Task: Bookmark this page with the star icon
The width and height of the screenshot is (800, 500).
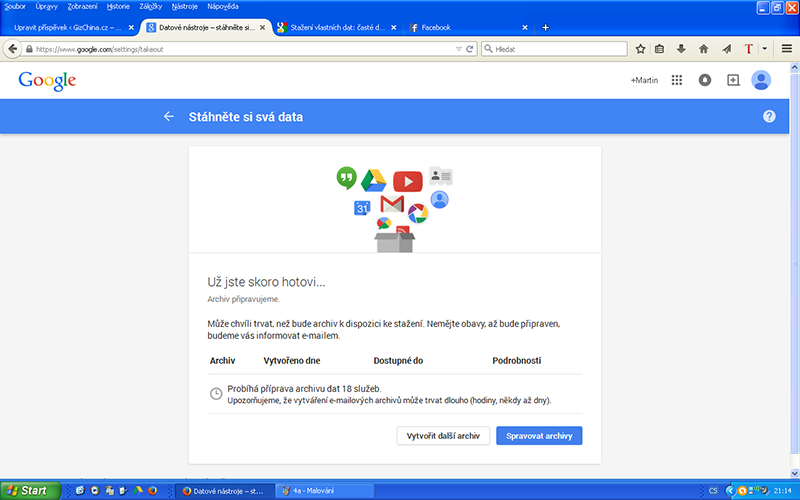Action: 641,49
